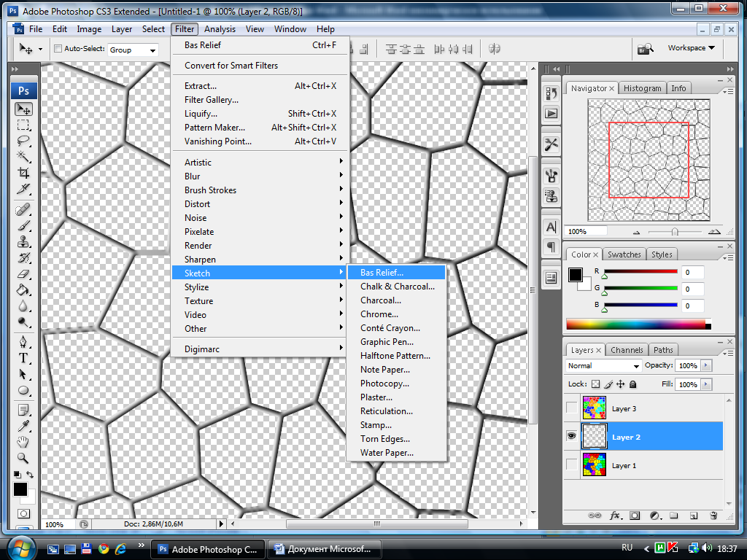Select the Blur tool
Image resolution: width=747 pixels, height=560 pixels.
(x=23, y=306)
